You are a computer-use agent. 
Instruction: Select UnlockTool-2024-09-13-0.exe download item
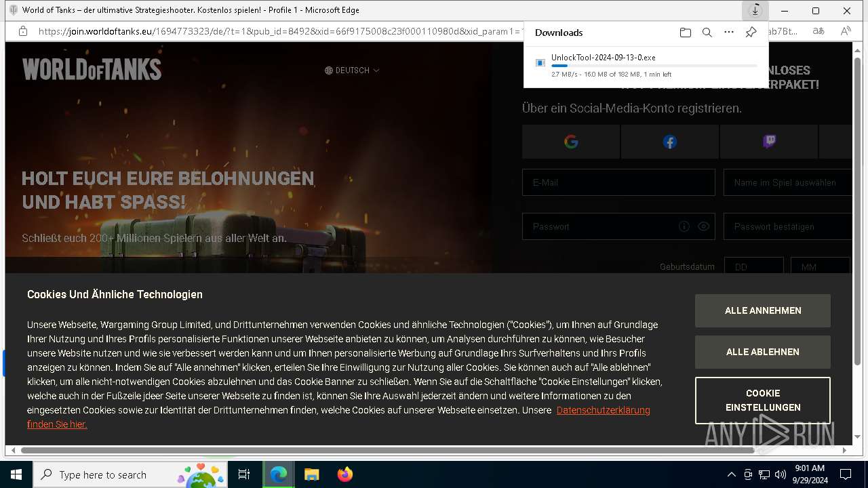(646, 66)
